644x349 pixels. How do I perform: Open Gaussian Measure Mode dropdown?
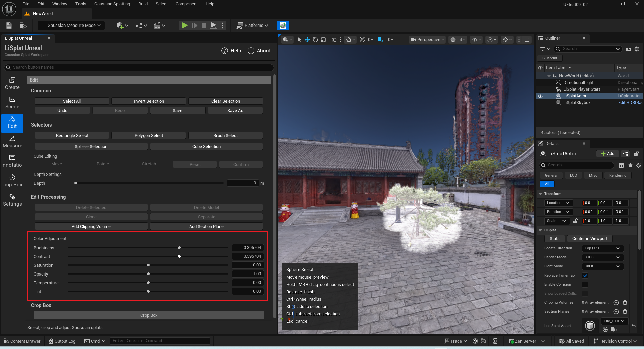pyautogui.click(x=71, y=26)
